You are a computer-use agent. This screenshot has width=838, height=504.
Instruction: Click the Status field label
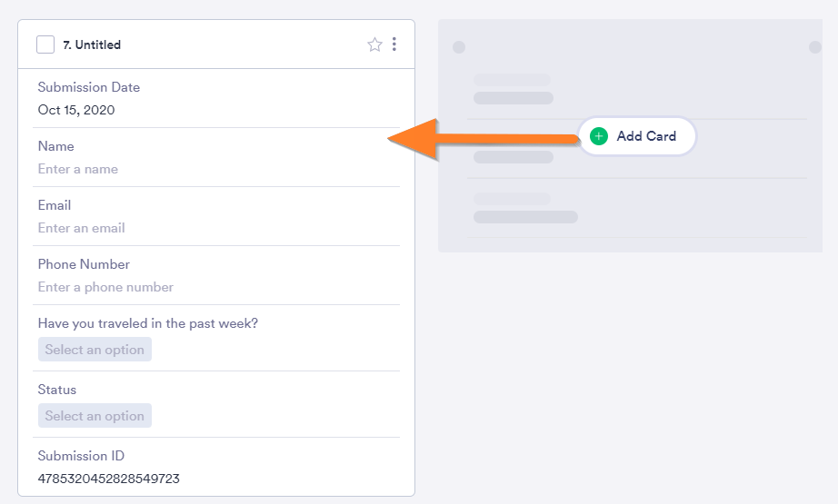click(57, 390)
